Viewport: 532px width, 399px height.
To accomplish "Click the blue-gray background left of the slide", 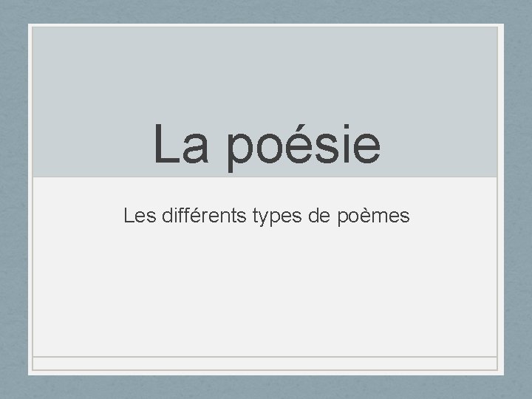I will click(13, 199).
